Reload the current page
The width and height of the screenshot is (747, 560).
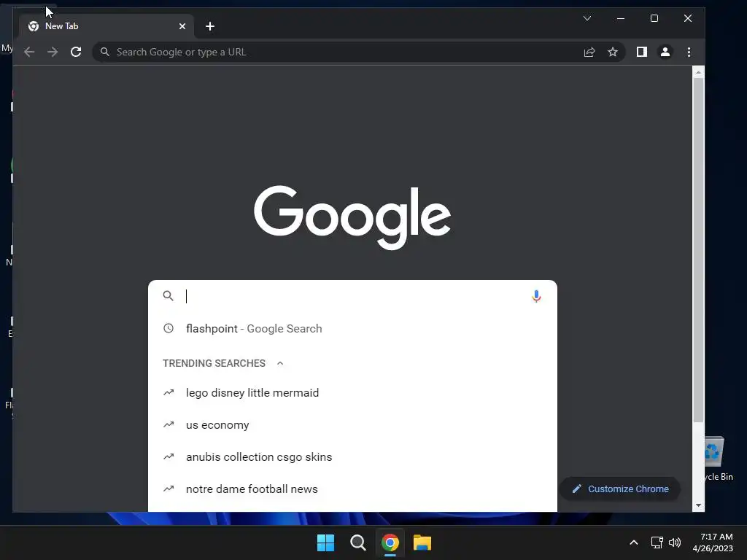[76, 52]
